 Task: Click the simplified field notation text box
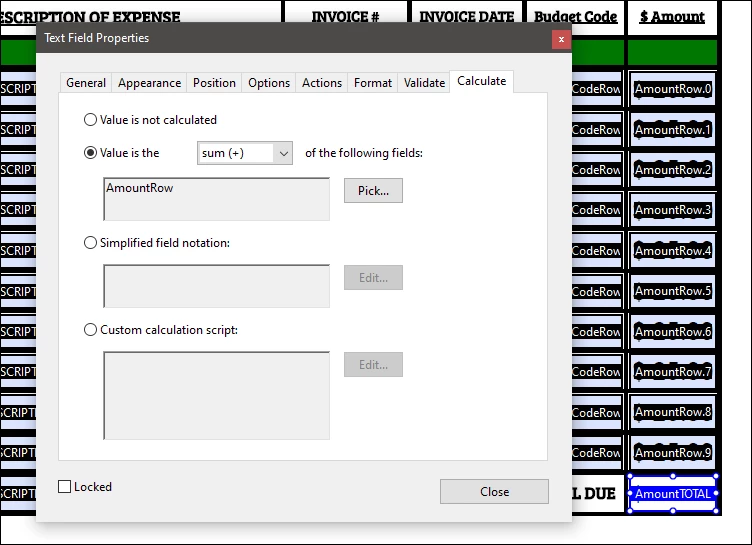(217, 286)
